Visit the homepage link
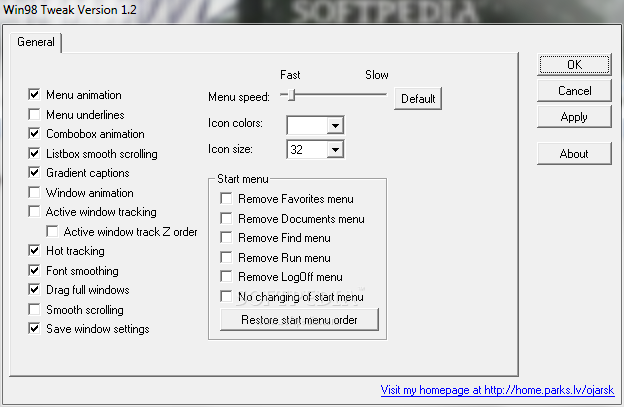Viewport: 624px width, 407px height. point(497,390)
